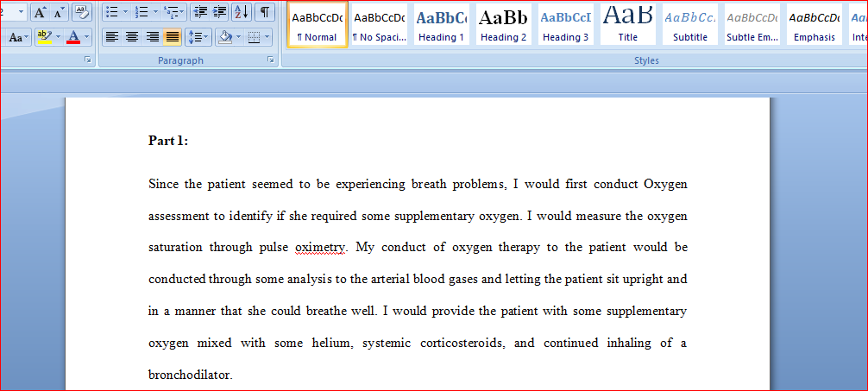Align text left
The image size is (868, 391).
tap(112, 38)
